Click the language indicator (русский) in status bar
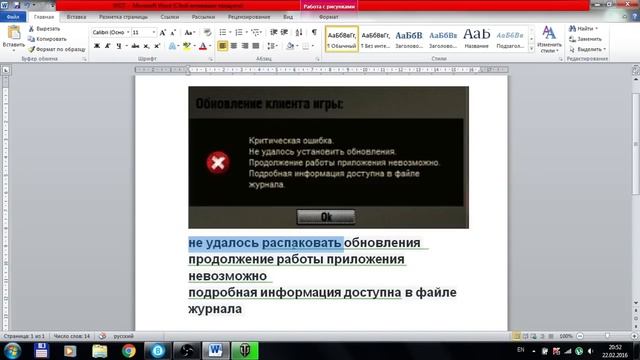This screenshot has width=640, height=360. pos(124,336)
